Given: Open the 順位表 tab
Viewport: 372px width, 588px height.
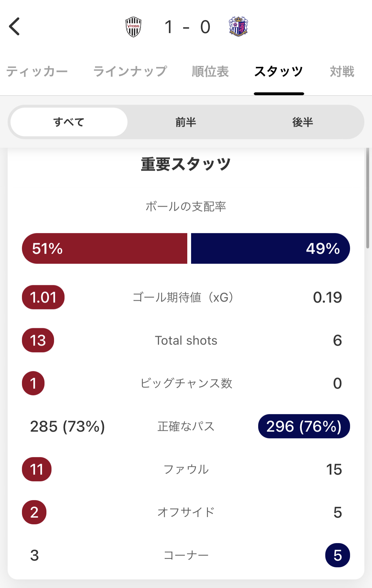Looking at the screenshot, I should [x=210, y=72].
